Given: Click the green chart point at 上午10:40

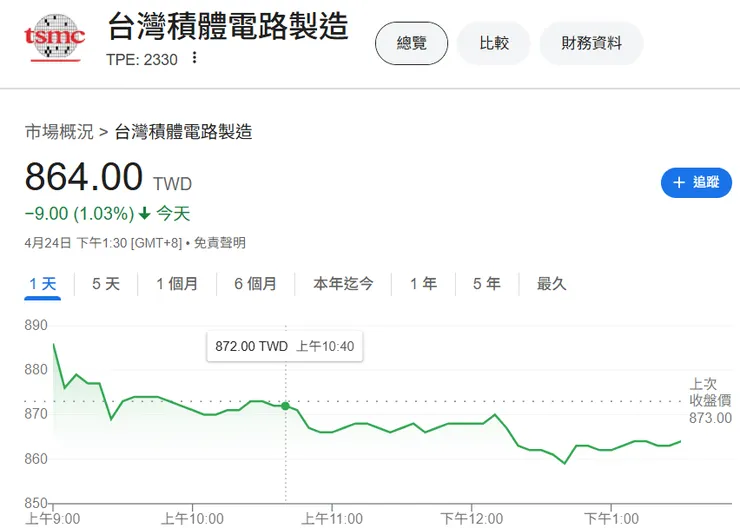Looking at the screenshot, I should (x=286, y=406).
